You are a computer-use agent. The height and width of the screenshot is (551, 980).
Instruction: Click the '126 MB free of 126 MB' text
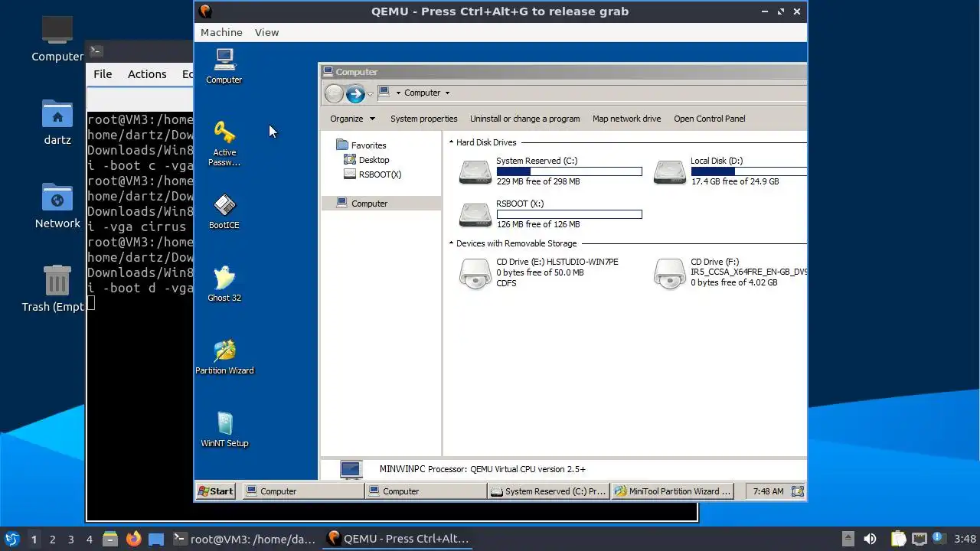click(538, 225)
